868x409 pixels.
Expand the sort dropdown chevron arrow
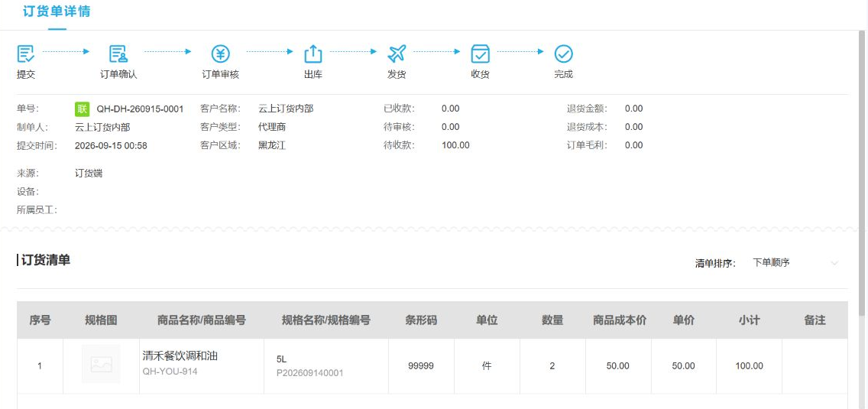[x=835, y=263]
